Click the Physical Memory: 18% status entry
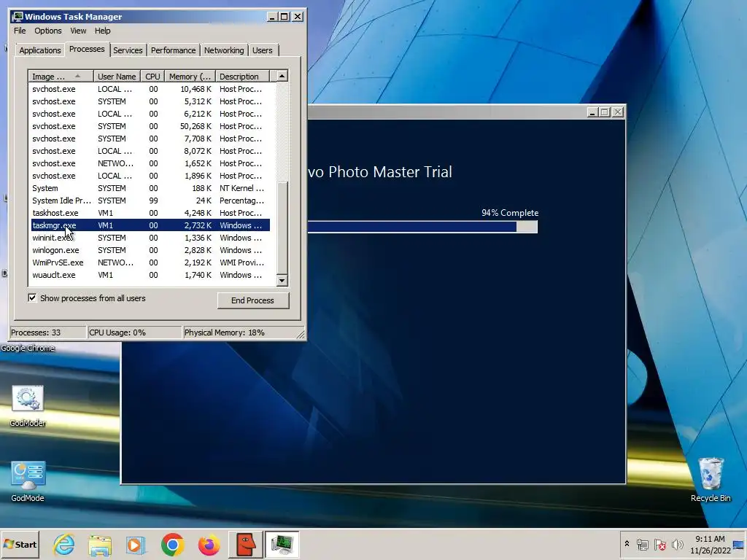Screen dimensions: 747x560 tap(241, 332)
